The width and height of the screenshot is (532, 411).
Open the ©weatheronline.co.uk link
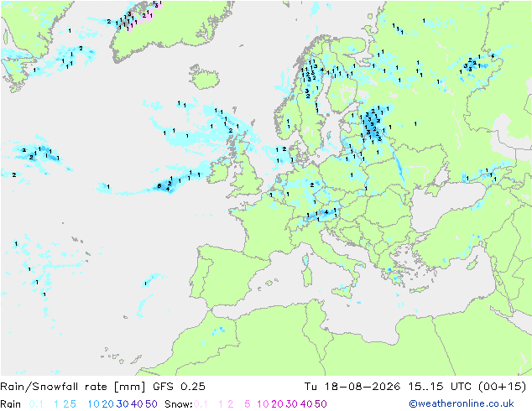pyautogui.click(x=462, y=404)
